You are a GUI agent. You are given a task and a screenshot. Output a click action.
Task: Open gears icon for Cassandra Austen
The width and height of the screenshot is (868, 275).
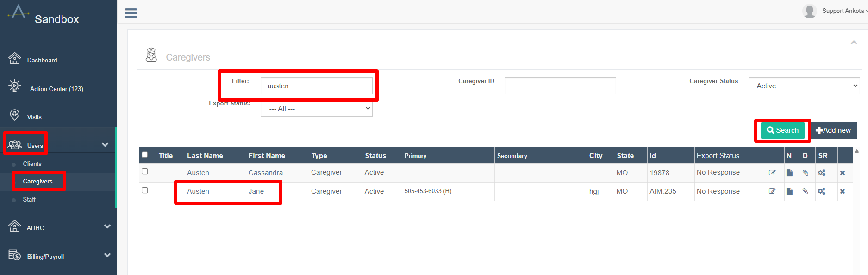tap(822, 173)
